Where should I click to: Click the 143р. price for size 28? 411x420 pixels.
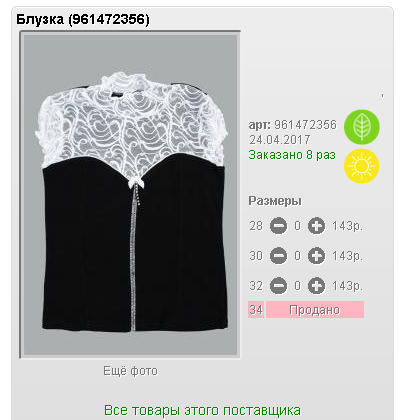pos(347,226)
